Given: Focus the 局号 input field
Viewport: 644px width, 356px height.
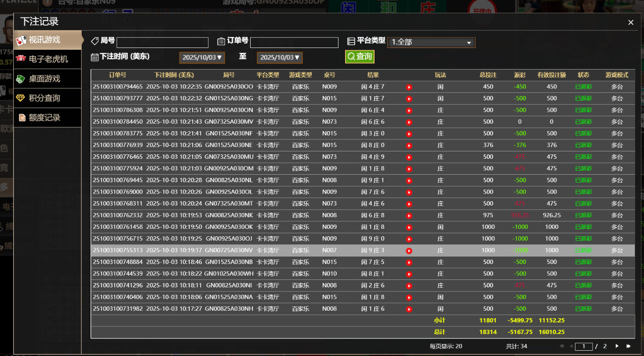Looking at the screenshot, I should coord(162,43).
